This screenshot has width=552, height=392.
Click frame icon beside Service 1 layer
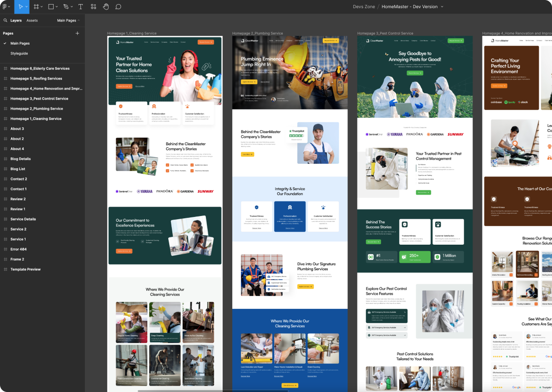5,239
